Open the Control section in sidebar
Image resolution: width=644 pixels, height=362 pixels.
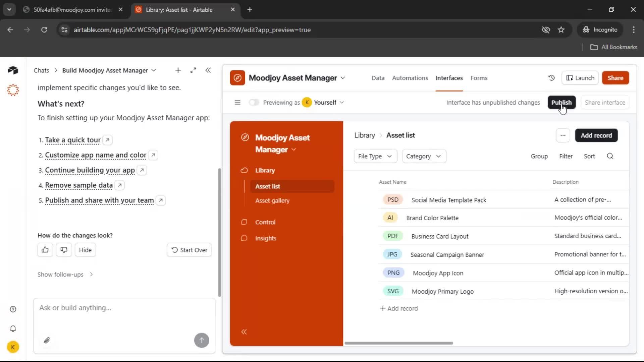pyautogui.click(x=265, y=222)
